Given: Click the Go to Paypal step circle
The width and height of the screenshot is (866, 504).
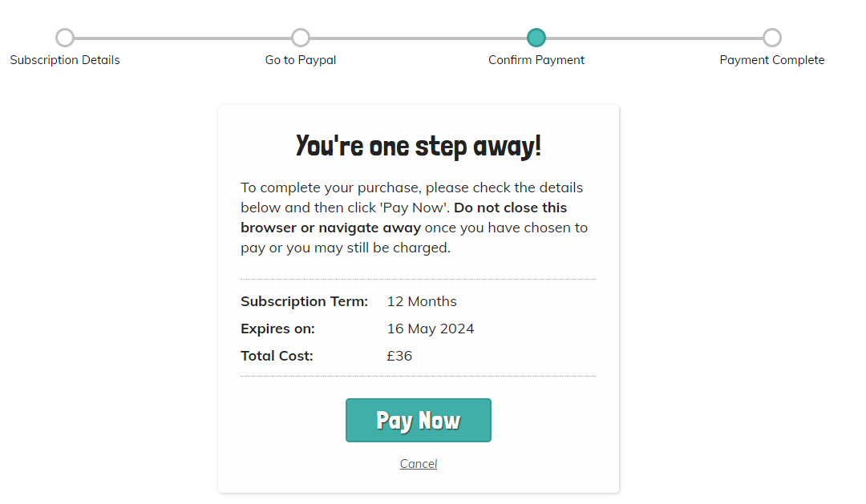Looking at the screenshot, I should click(301, 38).
